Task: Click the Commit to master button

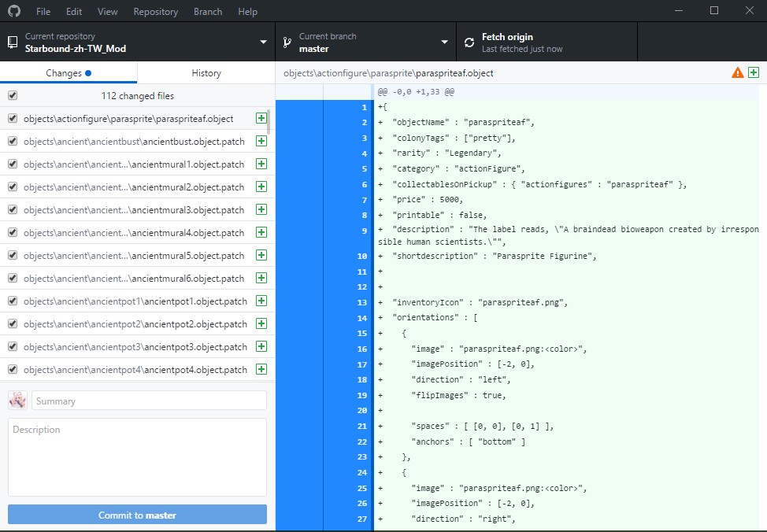Action: click(138, 515)
